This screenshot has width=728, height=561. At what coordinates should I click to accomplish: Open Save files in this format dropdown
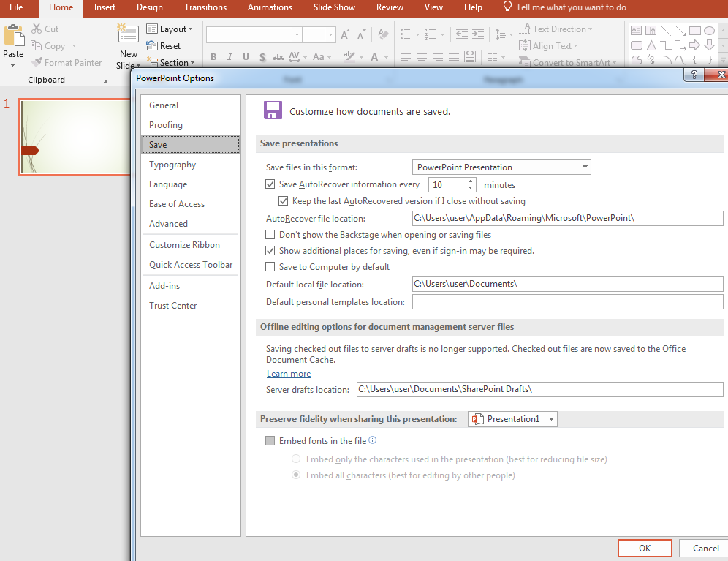(x=501, y=167)
